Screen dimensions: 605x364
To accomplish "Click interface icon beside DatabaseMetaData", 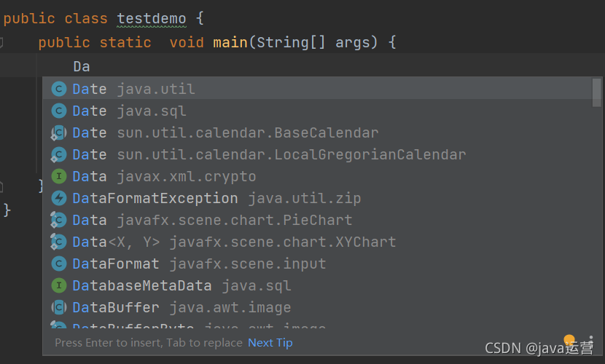I will click(x=59, y=285).
